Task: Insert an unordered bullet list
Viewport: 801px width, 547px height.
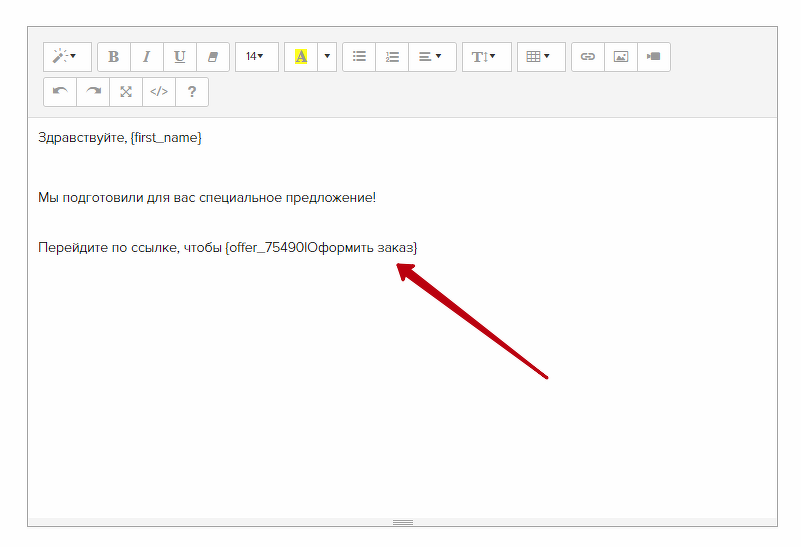Action: pos(359,57)
